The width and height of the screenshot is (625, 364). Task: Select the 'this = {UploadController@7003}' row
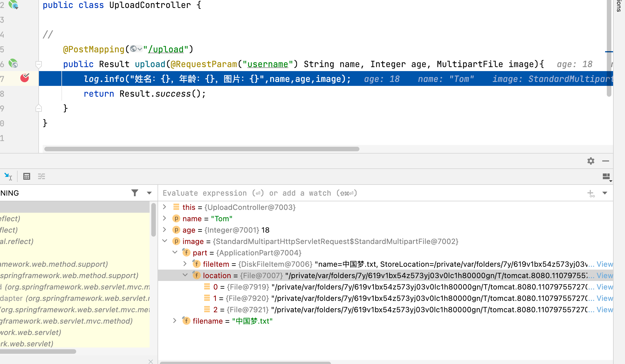coord(386,207)
